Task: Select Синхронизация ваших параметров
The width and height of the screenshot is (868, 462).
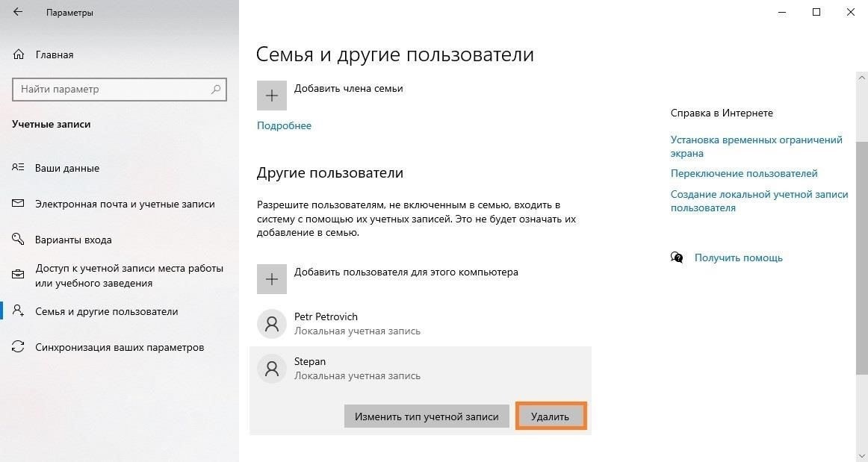Action: pos(120,348)
